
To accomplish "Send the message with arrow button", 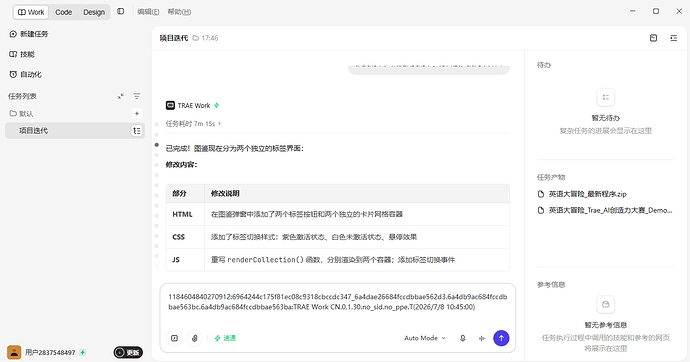I will (501, 338).
